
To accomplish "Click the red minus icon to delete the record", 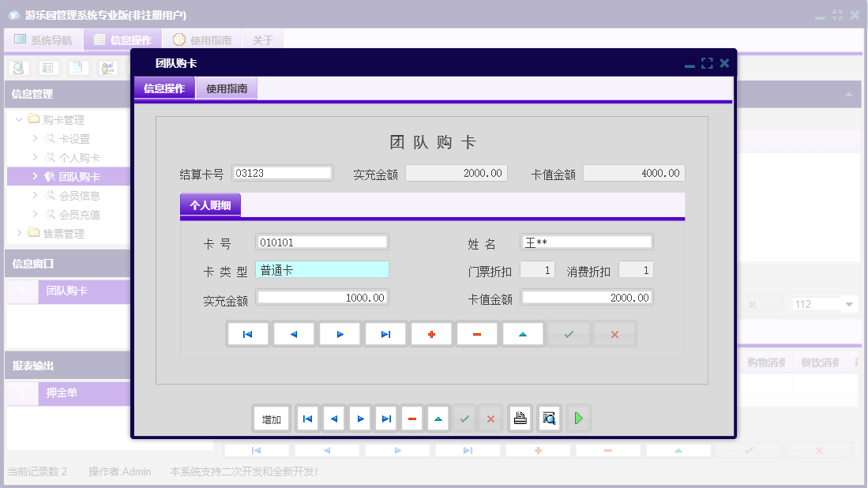I will [x=476, y=333].
